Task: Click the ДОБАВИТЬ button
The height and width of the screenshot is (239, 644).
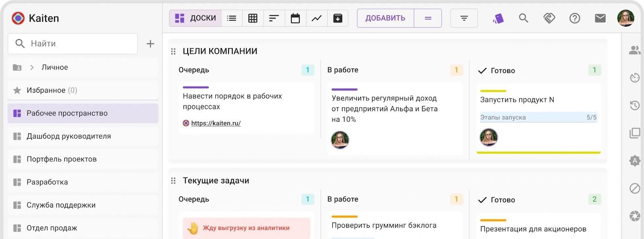Action: pos(385,18)
